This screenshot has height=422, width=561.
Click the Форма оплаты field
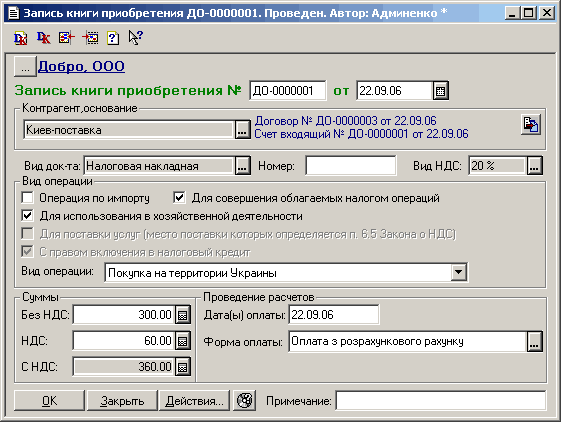(x=408, y=341)
